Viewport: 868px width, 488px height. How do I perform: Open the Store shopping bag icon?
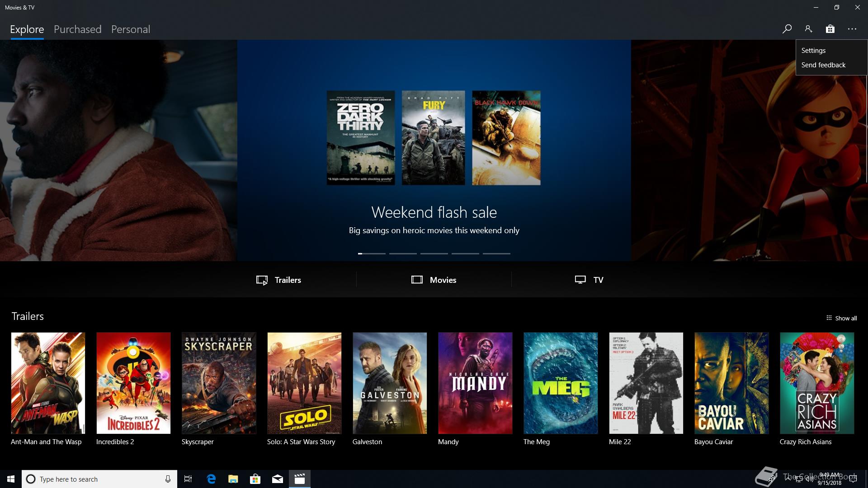(x=830, y=29)
